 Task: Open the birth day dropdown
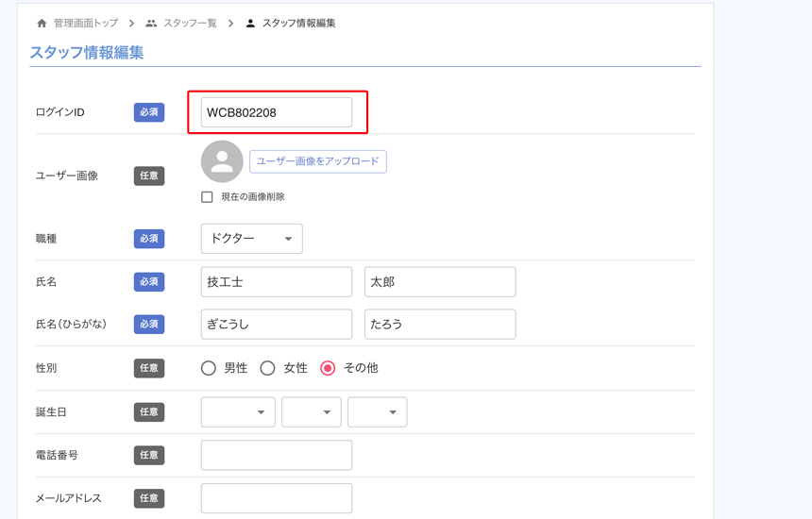(x=377, y=412)
